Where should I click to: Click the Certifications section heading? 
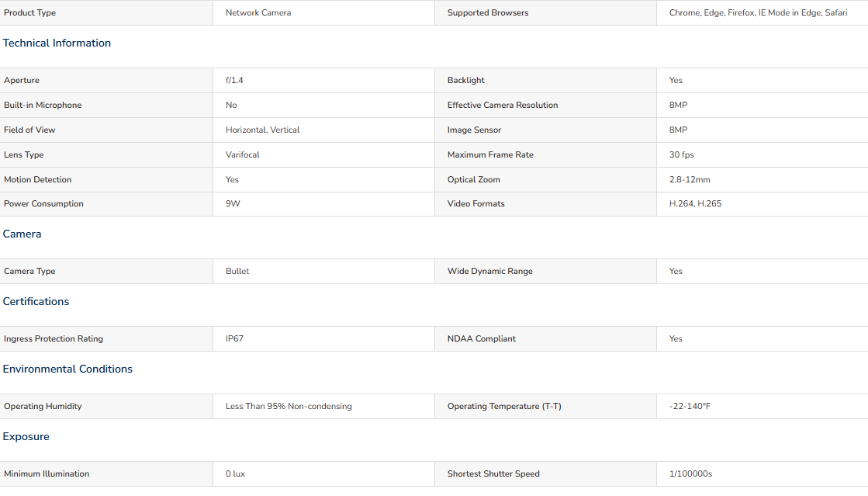click(36, 301)
